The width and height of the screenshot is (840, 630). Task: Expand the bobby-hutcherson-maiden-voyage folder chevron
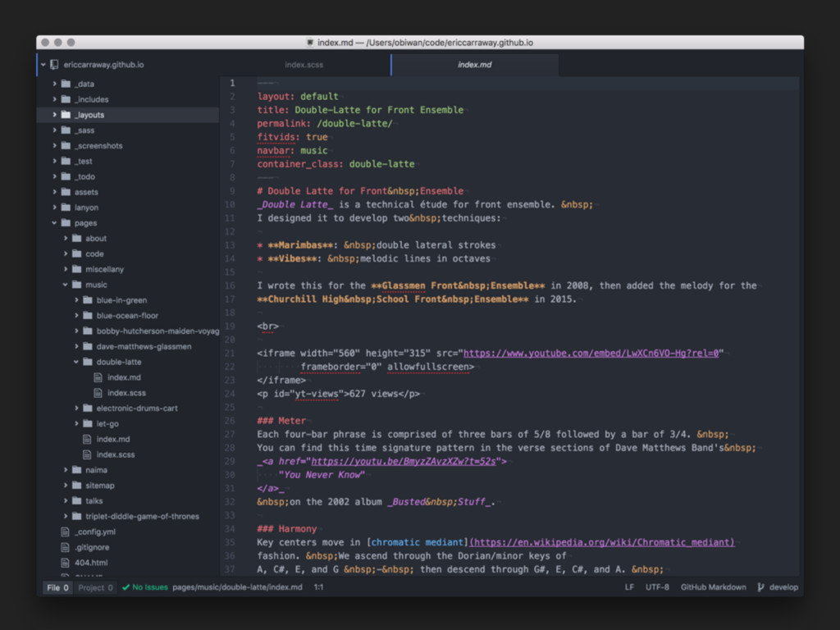76,331
